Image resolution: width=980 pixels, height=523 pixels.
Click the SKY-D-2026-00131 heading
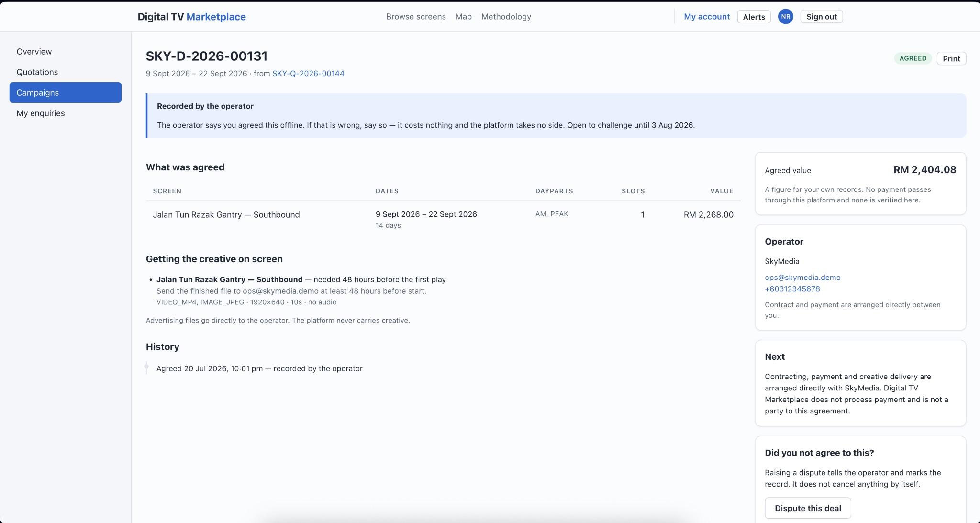pyautogui.click(x=207, y=56)
